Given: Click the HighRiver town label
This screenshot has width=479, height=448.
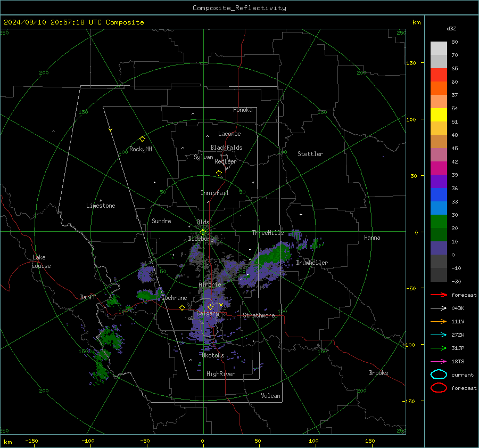Looking at the screenshot, I should (x=221, y=374).
